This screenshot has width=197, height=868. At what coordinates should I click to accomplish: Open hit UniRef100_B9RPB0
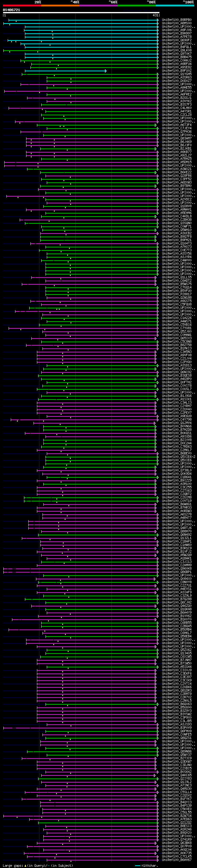point(177,20)
